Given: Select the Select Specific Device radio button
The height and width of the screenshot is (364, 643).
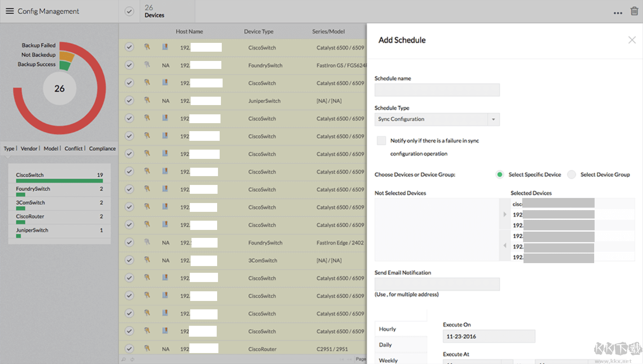Looking at the screenshot, I should (499, 174).
